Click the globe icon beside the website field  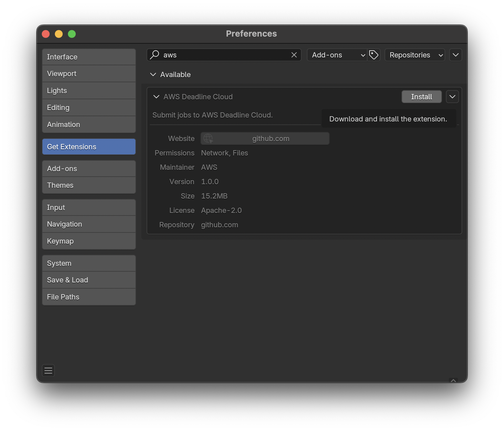(208, 138)
